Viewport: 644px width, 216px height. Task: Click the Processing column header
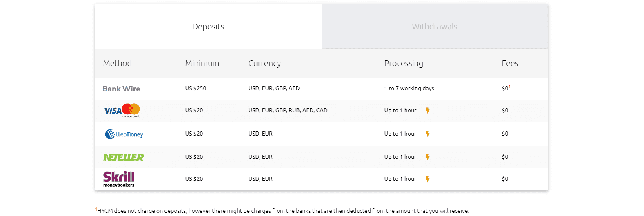coord(404,63)
